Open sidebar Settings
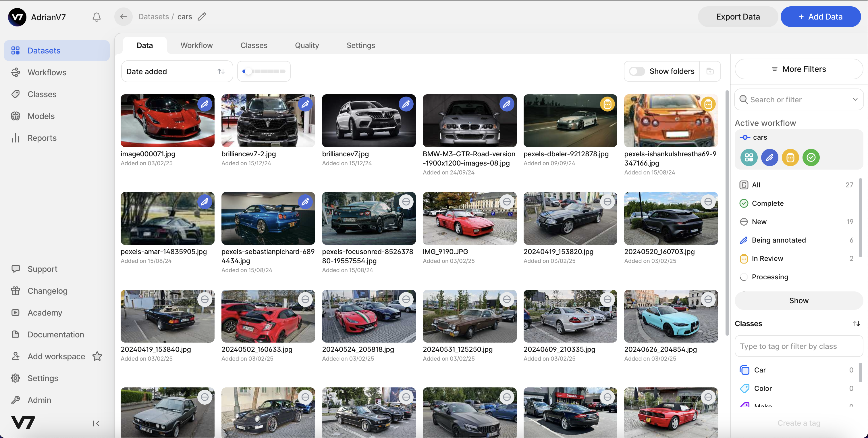The height and width of the screenshot is (438, 868). pos(57,378)
